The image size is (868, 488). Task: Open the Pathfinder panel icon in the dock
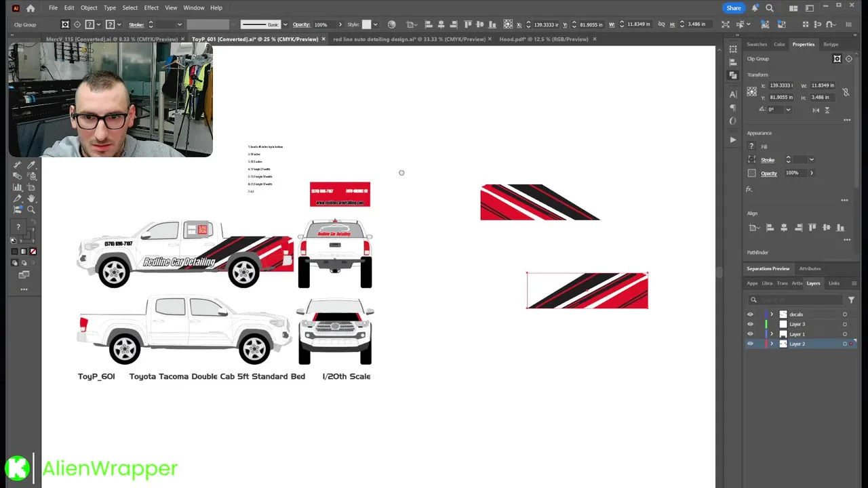733,75
